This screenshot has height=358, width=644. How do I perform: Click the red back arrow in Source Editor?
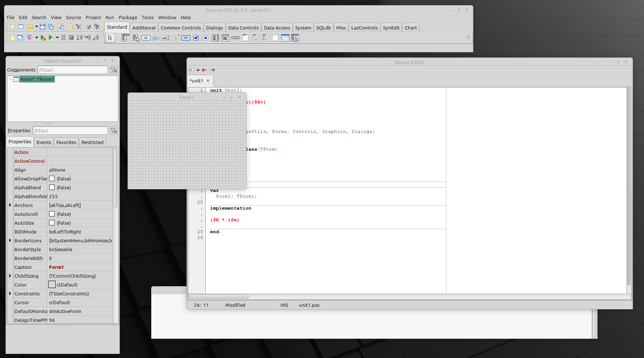point(204,70)
